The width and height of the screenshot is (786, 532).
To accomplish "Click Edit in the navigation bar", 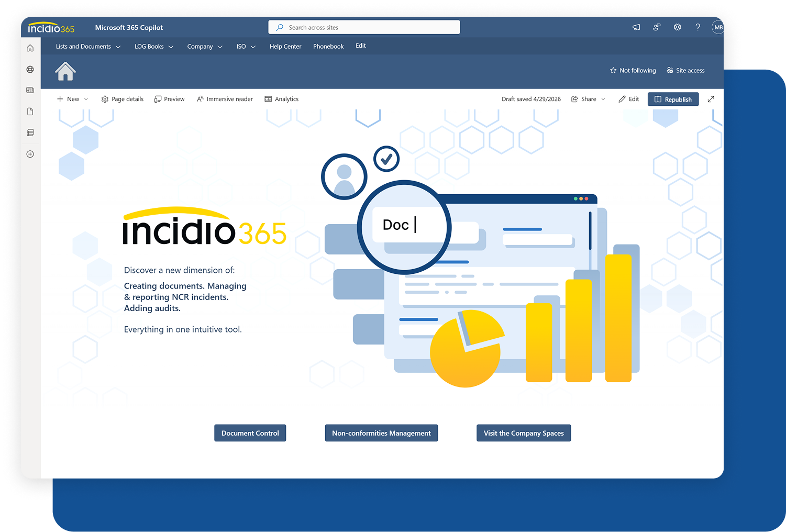I will click(361, 46).
